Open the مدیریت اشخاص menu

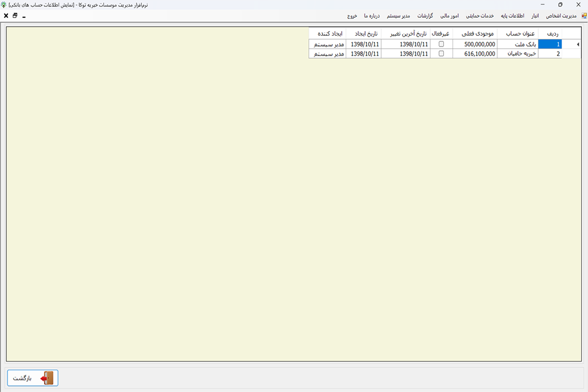click(561, 16)
